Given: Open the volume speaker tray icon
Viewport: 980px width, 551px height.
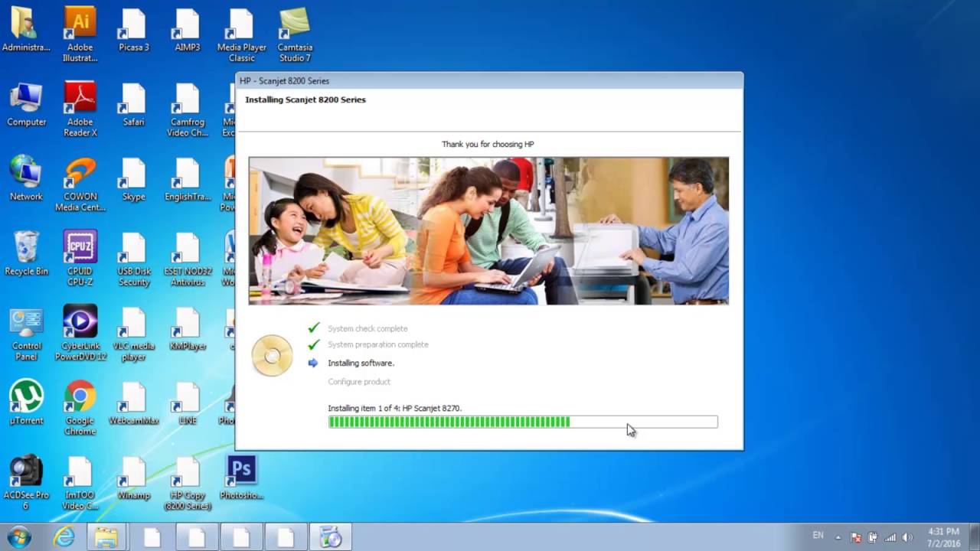Looking at the screenshot, I should pos(908,537).
